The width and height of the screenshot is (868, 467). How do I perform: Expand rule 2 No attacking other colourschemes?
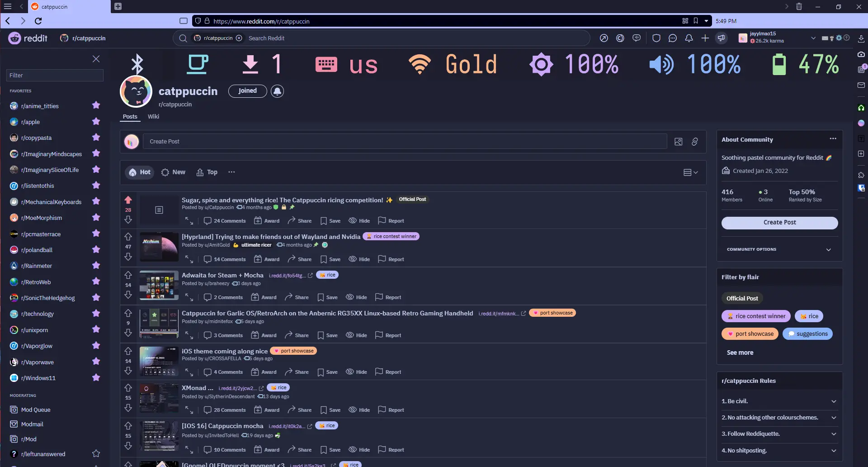tap(779, 418)
